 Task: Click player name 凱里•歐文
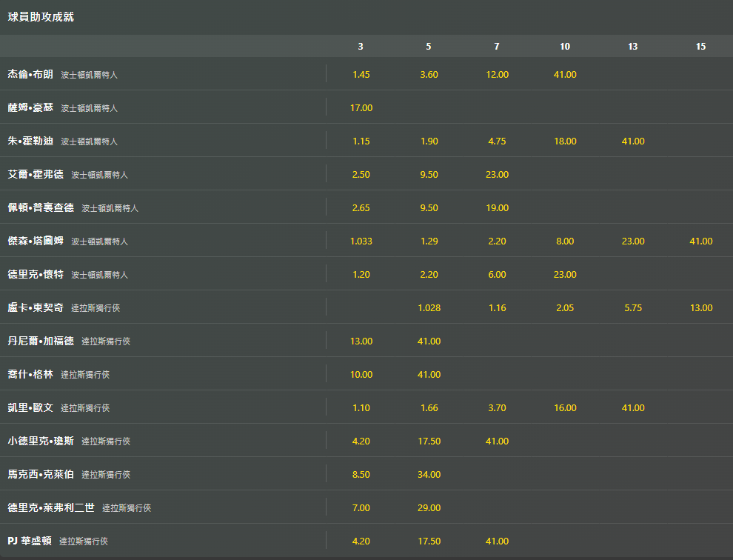[30, 407]
